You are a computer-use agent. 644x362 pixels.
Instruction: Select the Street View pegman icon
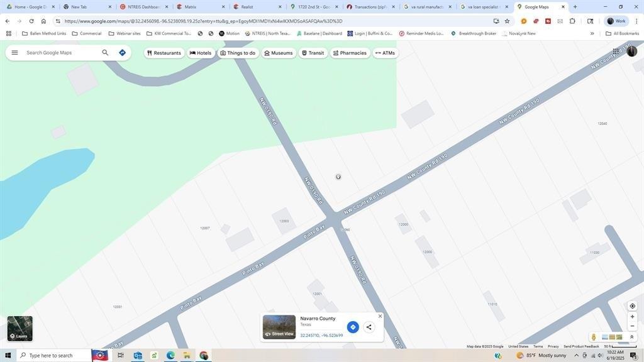click(594, 337)
